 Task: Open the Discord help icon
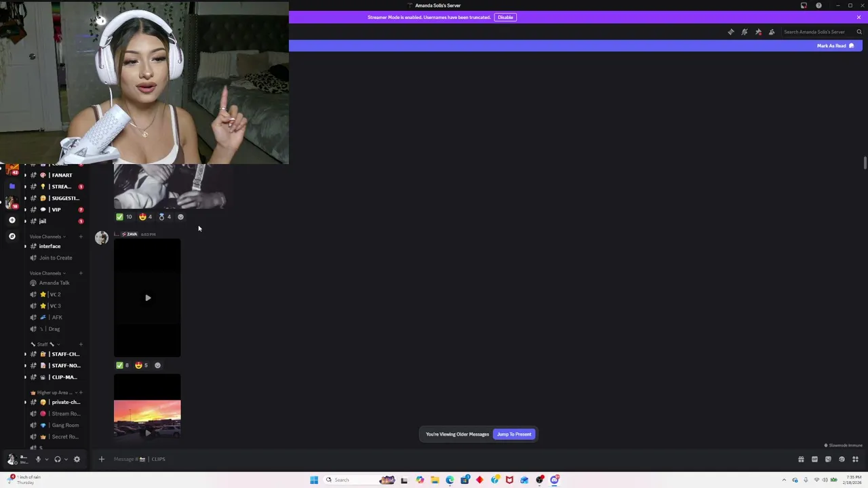click(818, 5)
